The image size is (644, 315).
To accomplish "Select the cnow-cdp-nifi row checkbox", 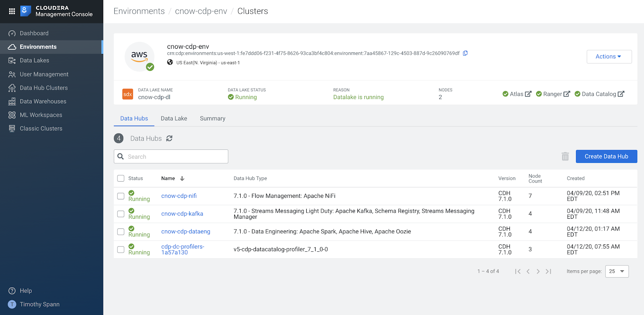I will click(x=121, y=196).
